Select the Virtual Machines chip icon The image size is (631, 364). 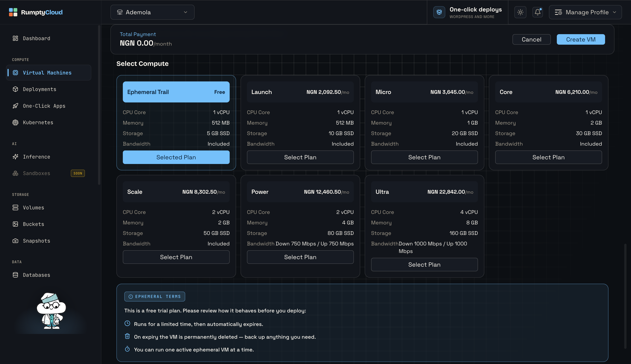coord(16,72)
